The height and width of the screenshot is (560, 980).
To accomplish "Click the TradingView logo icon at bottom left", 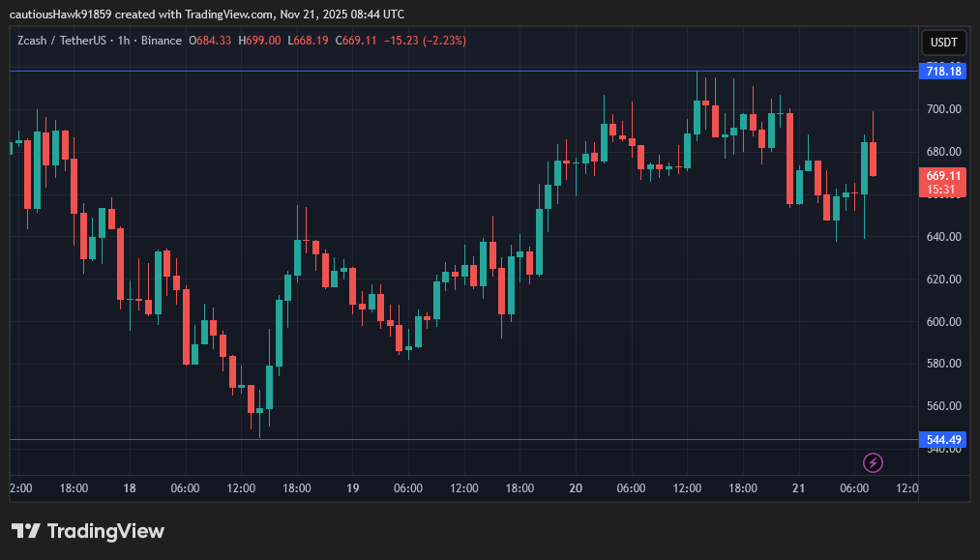I will (x=26, y=531).
